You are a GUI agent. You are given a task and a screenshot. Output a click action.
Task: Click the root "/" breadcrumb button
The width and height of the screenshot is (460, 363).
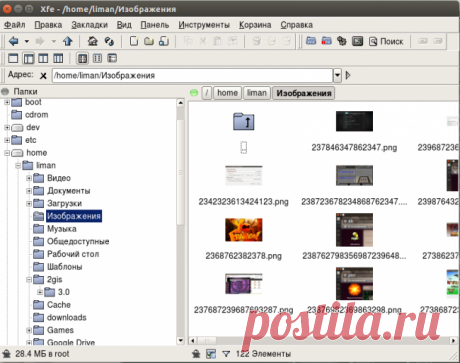click(207, 93)
